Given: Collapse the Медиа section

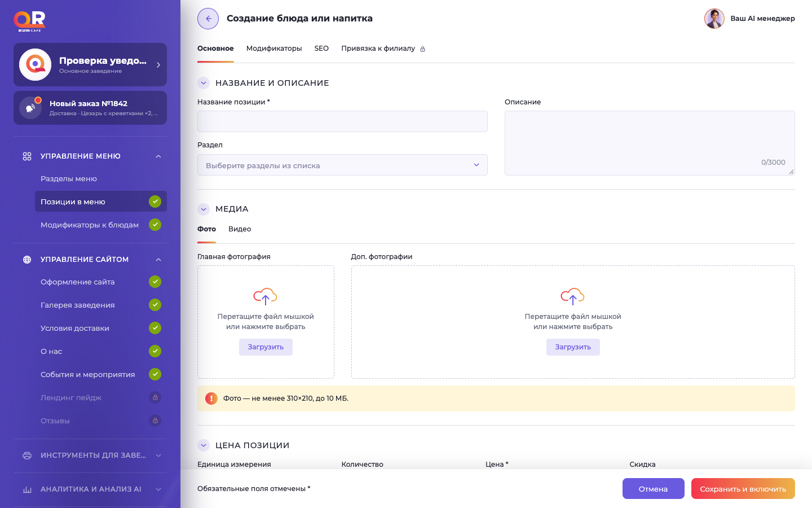Looking at the screenshot, I should [204, 209].
